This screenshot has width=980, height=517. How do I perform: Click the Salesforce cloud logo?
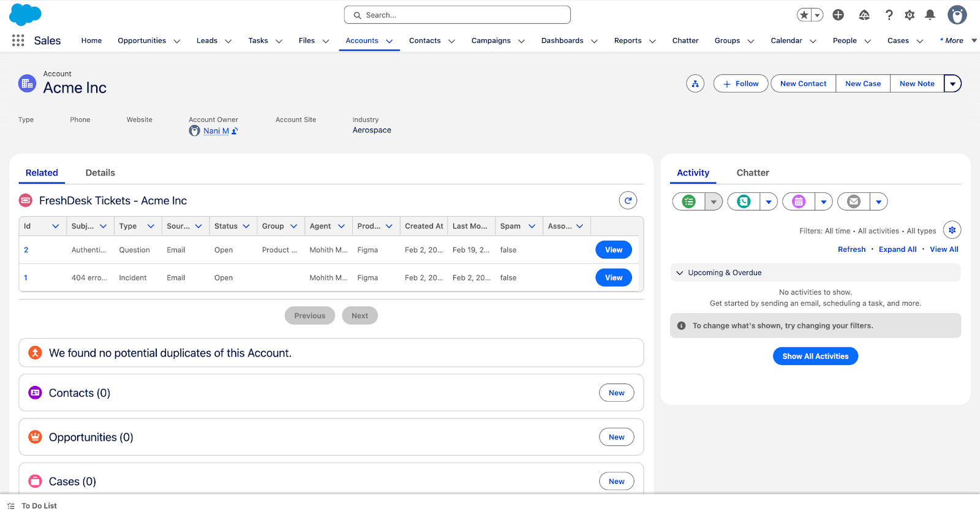25,15
